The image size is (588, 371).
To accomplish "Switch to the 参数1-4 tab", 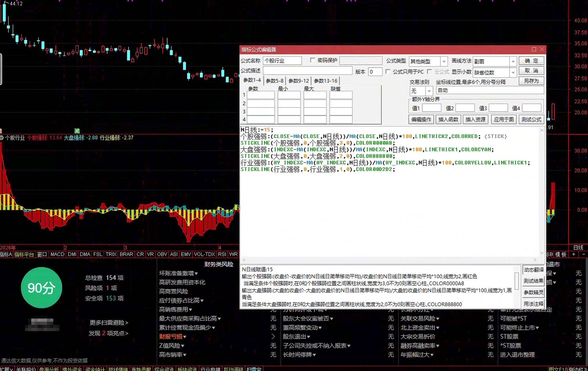I will pos(252,80).
